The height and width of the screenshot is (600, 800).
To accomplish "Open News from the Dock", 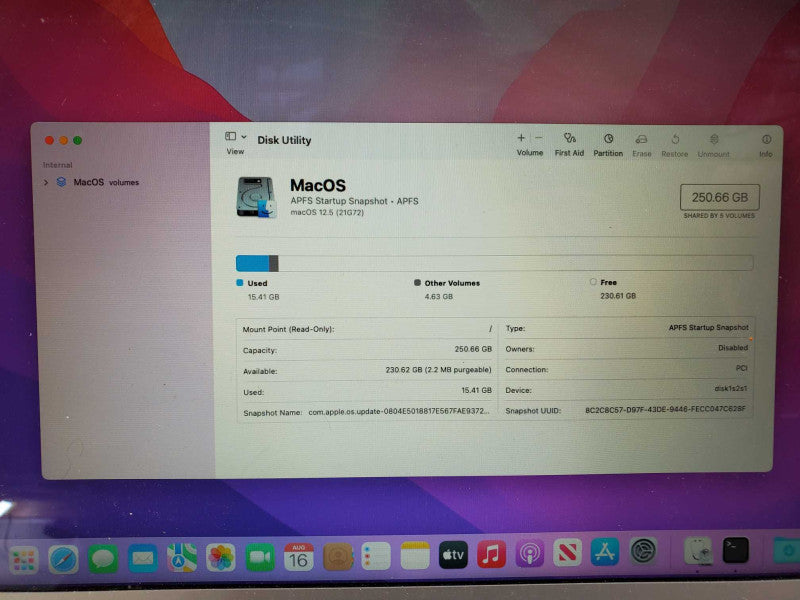I will point(567,553).
